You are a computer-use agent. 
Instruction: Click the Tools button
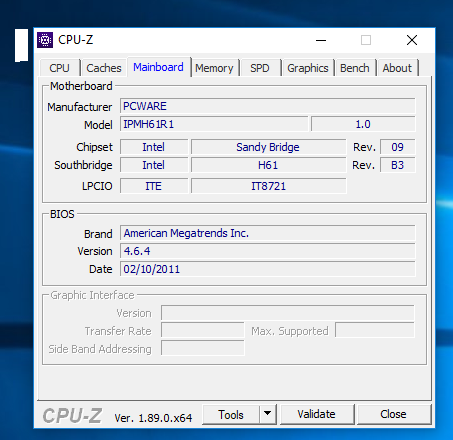pos(231,415)
